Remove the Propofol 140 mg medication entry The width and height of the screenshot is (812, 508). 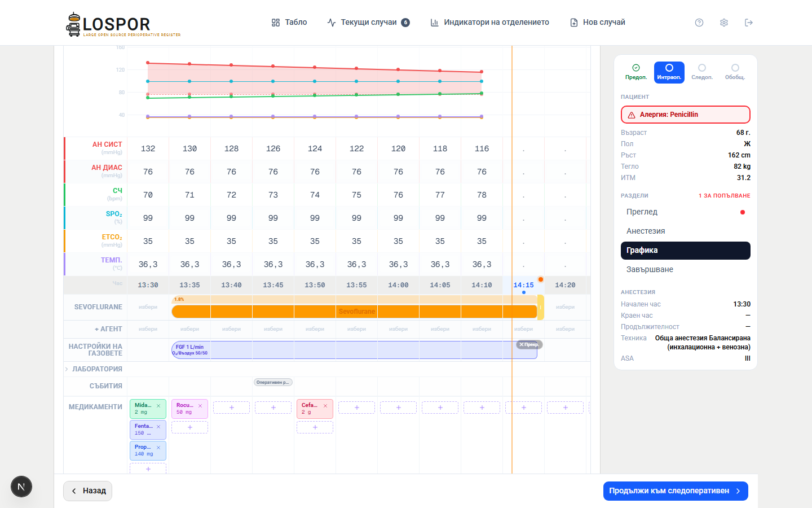point(158,448)
